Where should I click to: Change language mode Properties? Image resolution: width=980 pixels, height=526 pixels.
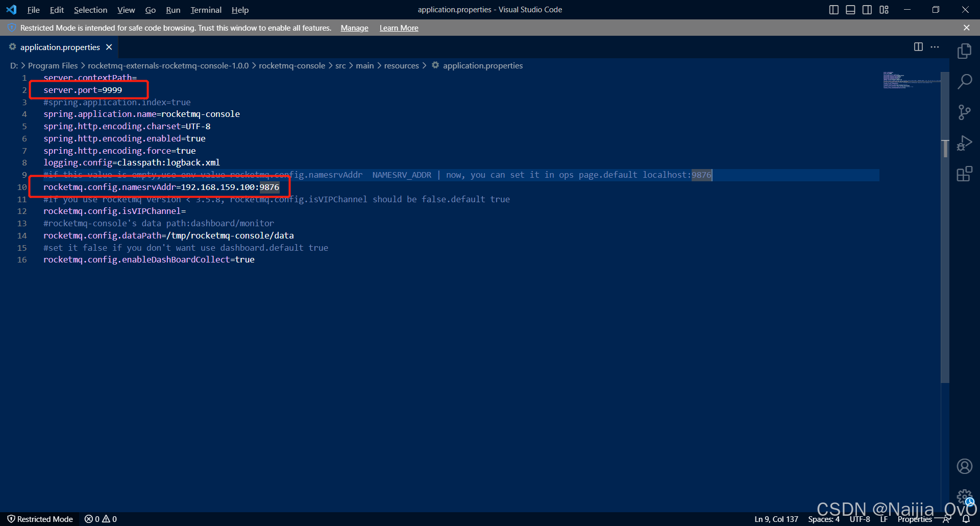[914, 519]
